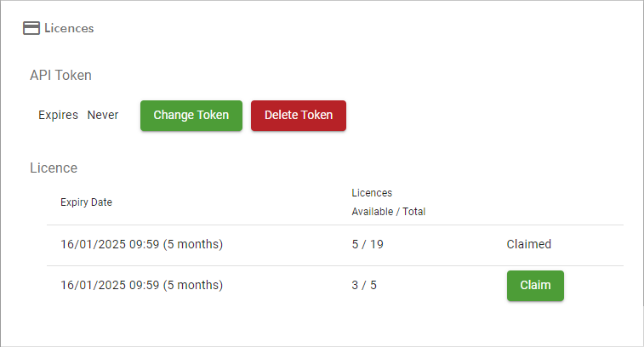Click the (5 months) text in the Claimed row
This screenshot has width=644, height=347.
pos(193,245)
